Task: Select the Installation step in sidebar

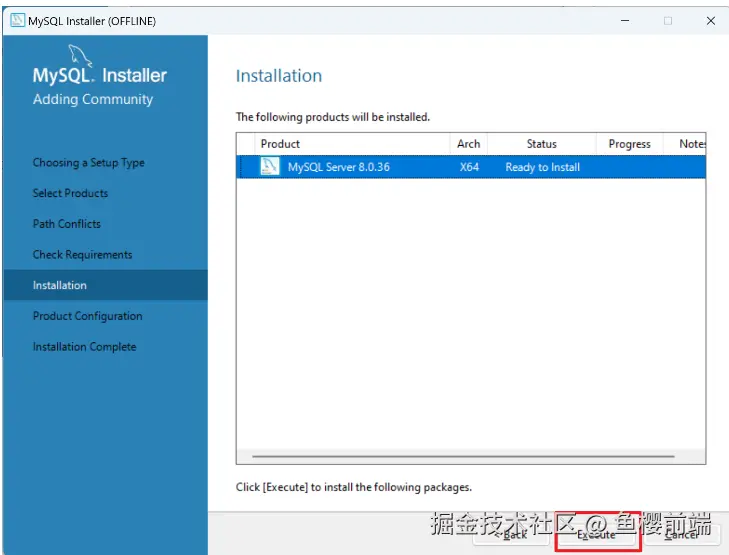Action: (106, 285)
